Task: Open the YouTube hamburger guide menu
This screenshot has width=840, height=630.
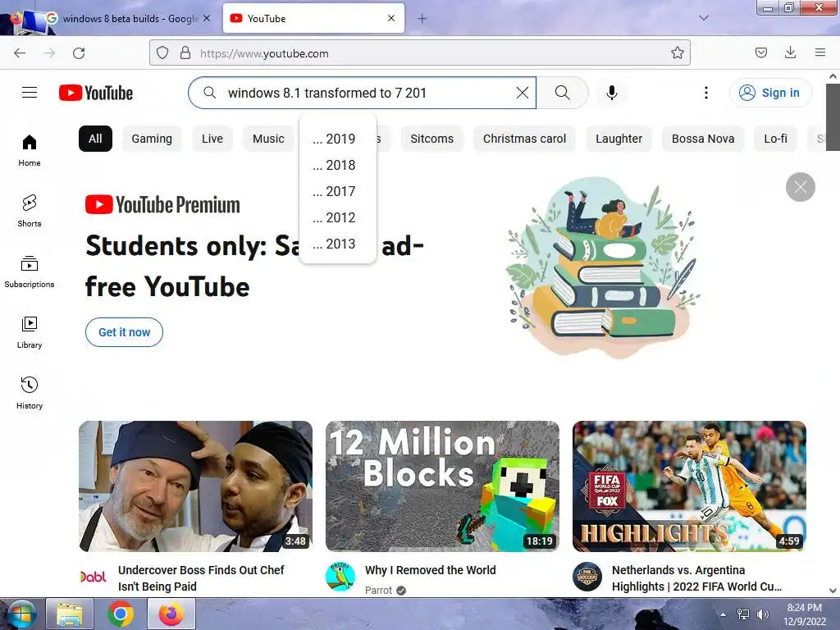Action: pos(30,93)
